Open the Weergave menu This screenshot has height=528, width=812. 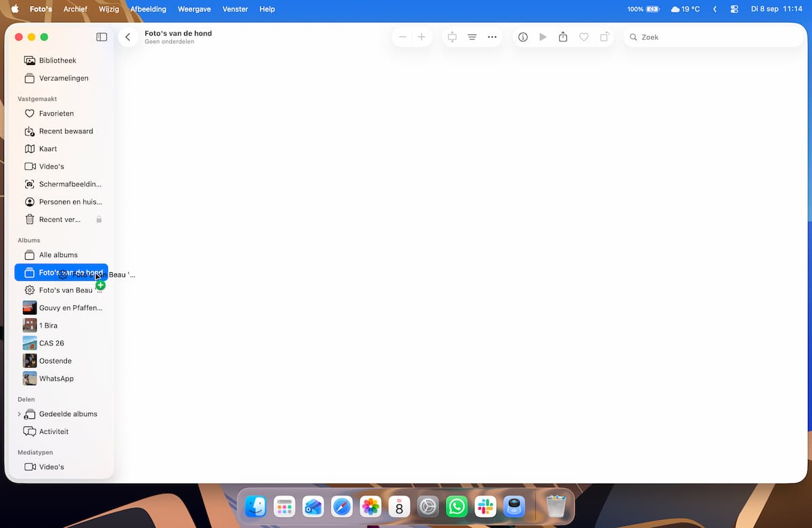[x=194, y=9]
